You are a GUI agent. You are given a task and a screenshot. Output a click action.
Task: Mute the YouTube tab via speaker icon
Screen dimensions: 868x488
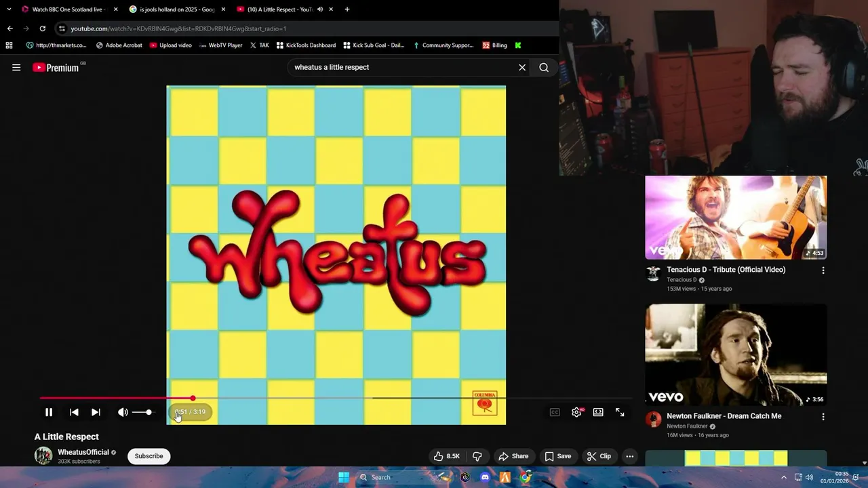(320, 9)
